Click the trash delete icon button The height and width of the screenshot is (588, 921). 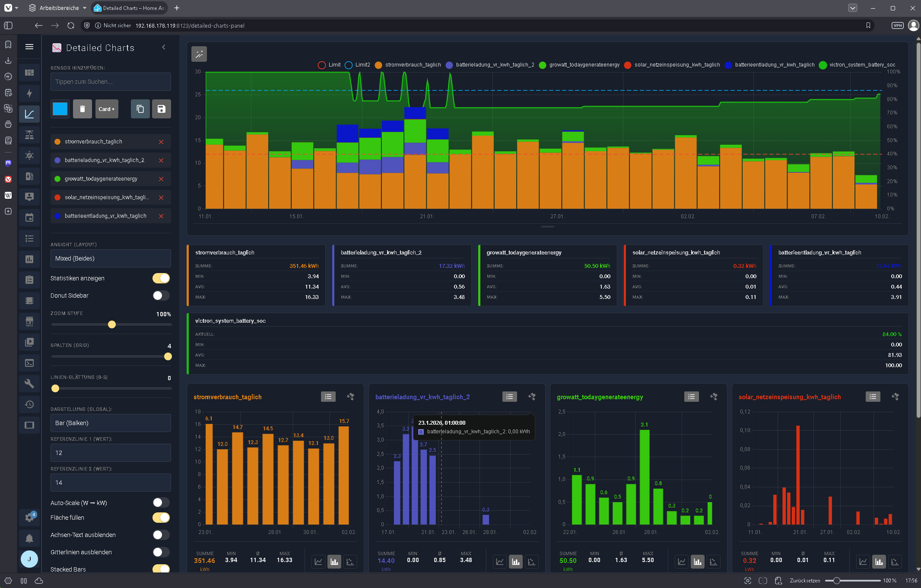[82, 109]
